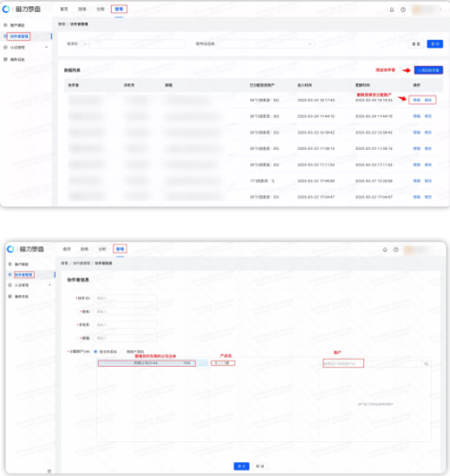Click the blue add collaborator button
Viewport: 450px width, 476px height.
428,70
